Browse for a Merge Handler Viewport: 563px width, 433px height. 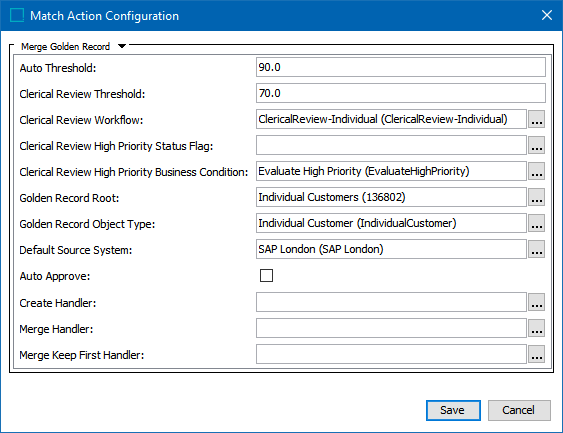point(536,328)
